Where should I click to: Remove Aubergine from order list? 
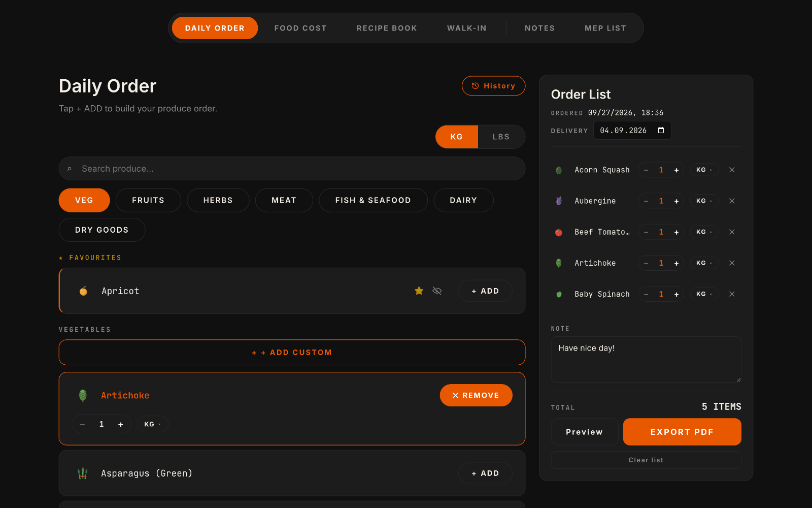click(732, 201)
